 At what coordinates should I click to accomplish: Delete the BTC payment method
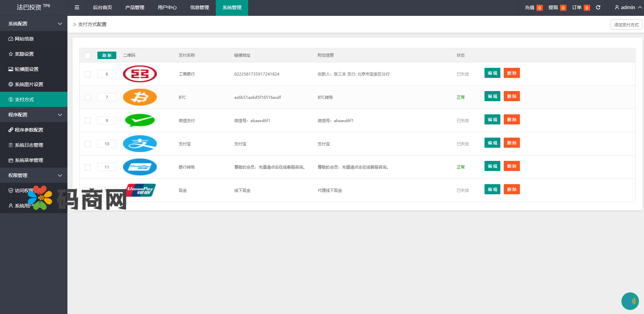tap(511, 96)
